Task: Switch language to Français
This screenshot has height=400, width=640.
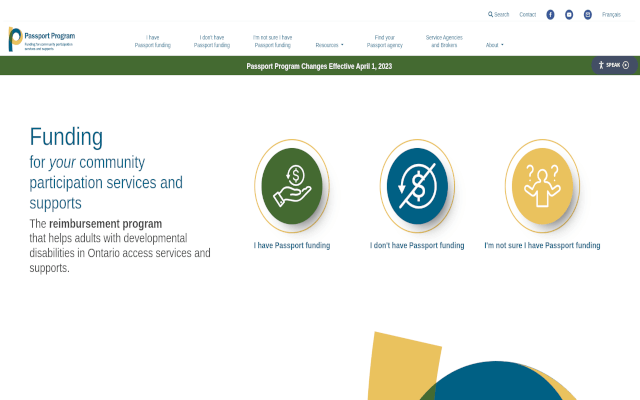Action: (x=611, y=15)
